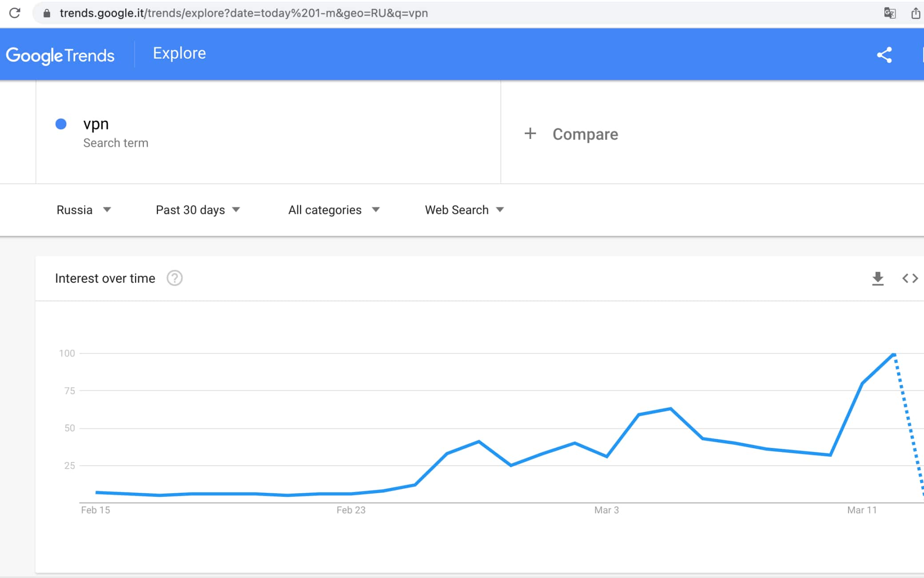This screenshot has width=924, height=578.
Task: Expand the Web Search type dropdown
Action: (464, 210)
